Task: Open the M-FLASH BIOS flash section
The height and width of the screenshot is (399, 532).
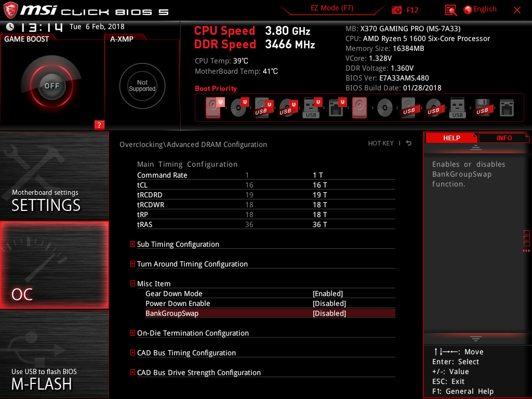Action: [54, 354]
